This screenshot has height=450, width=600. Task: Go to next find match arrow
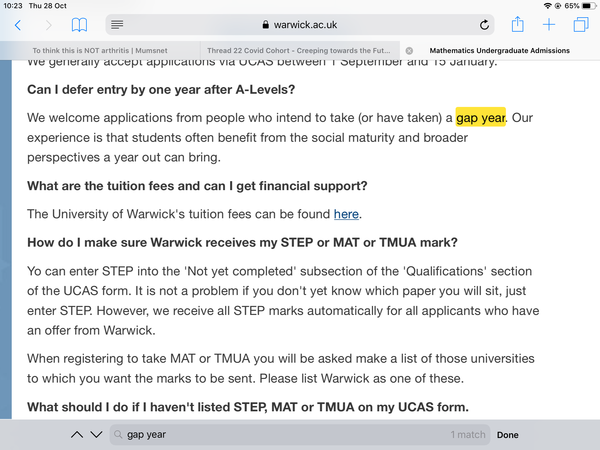(96, 435)
